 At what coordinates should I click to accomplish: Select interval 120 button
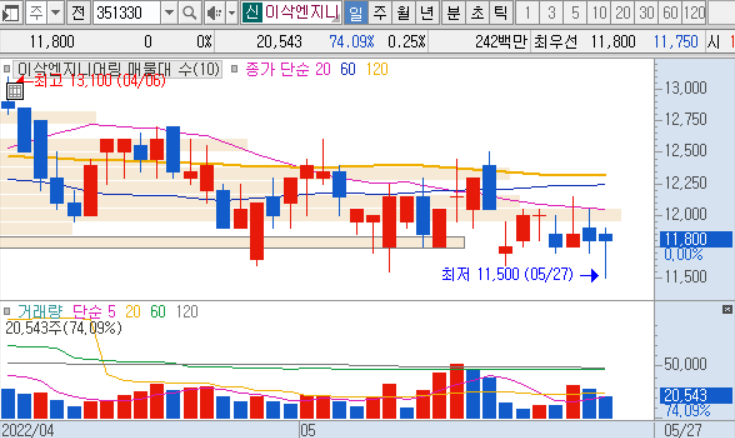pyautogui.click(x=695, y=13)
